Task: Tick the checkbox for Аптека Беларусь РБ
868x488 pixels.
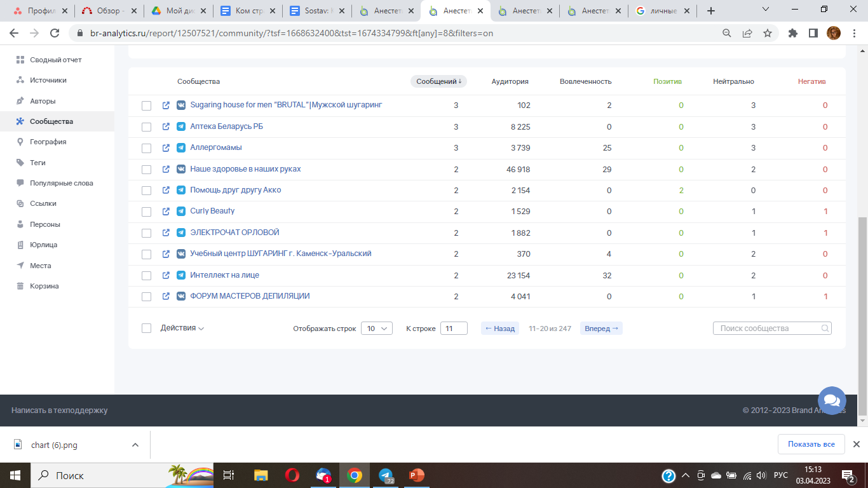Action: tap(147, 127)
